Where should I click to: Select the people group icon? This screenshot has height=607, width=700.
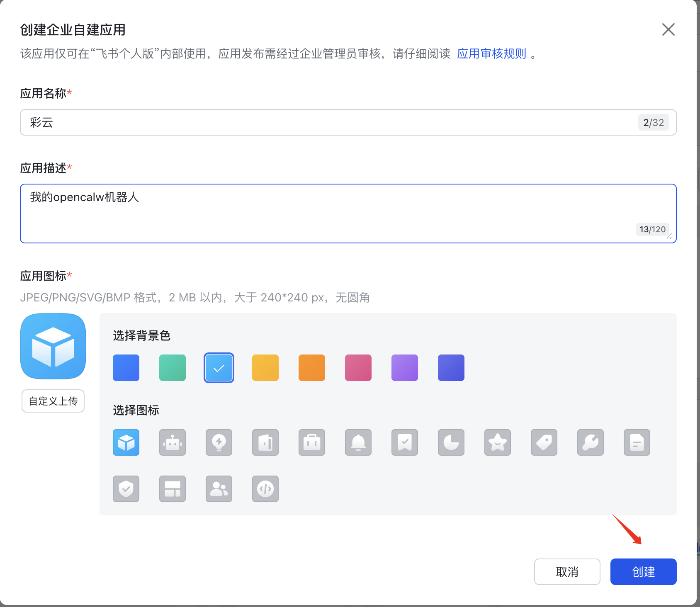(x=219, y=489)
